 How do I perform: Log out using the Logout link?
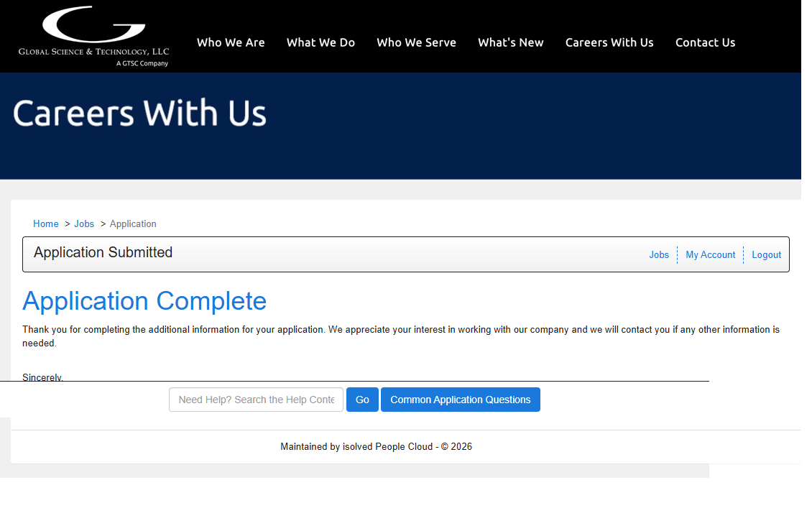[766, 254]
